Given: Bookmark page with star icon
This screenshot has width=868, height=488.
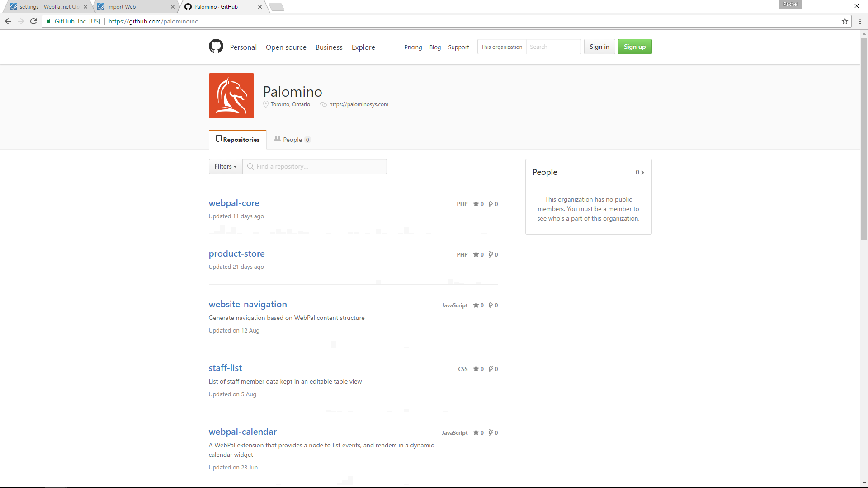Looking at the screenshot, I should pyautogui.click(x=844, y=21).
